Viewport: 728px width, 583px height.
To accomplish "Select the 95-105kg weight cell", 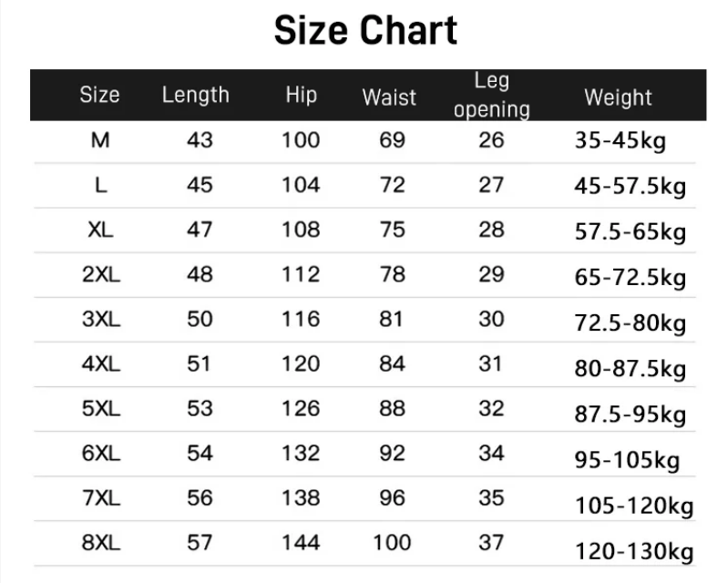I will [627, 460].
